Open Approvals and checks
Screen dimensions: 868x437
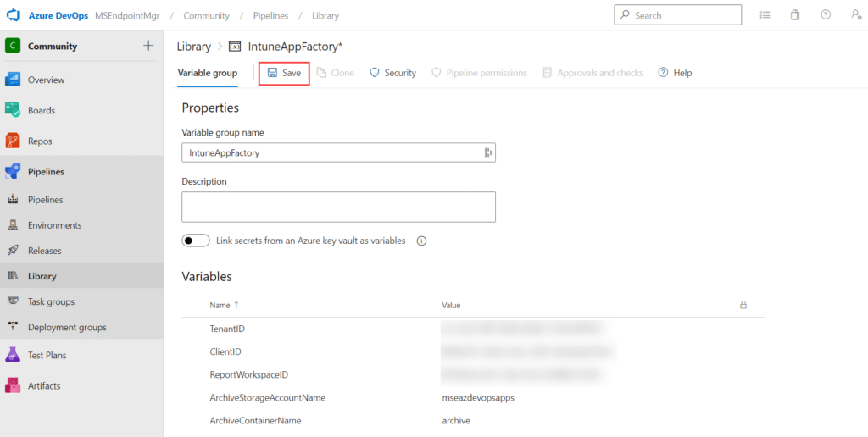point(593,73)
